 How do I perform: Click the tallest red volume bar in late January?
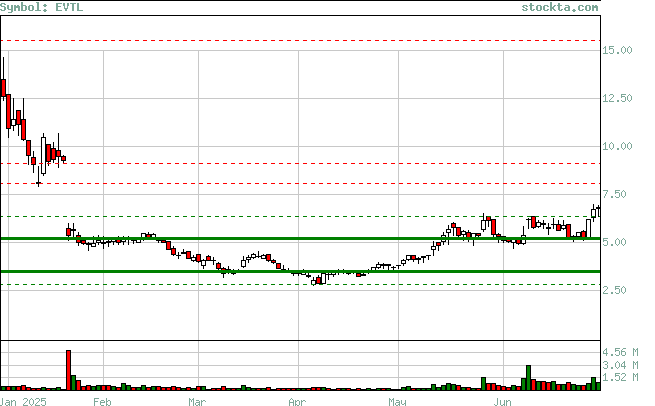pos(69,370)
